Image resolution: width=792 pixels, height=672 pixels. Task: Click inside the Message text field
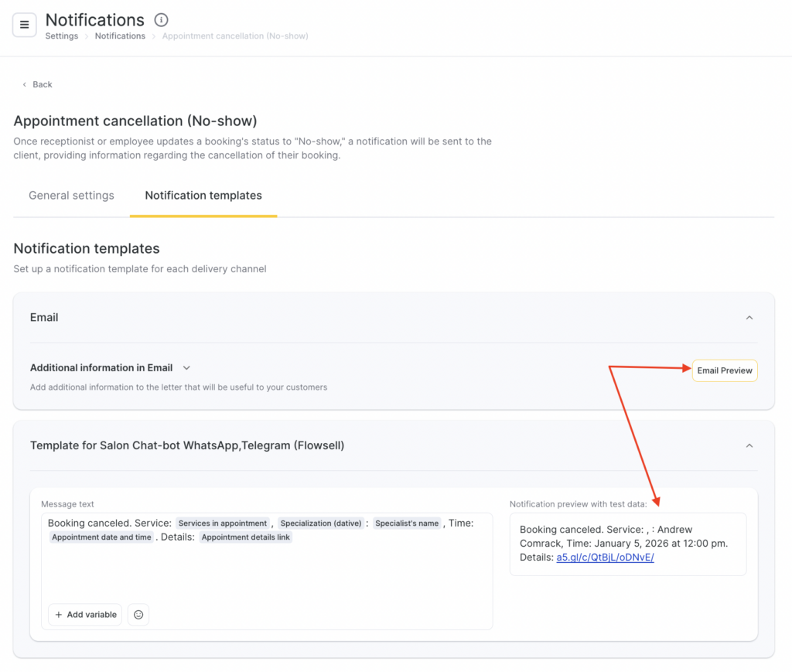(266, 572)
